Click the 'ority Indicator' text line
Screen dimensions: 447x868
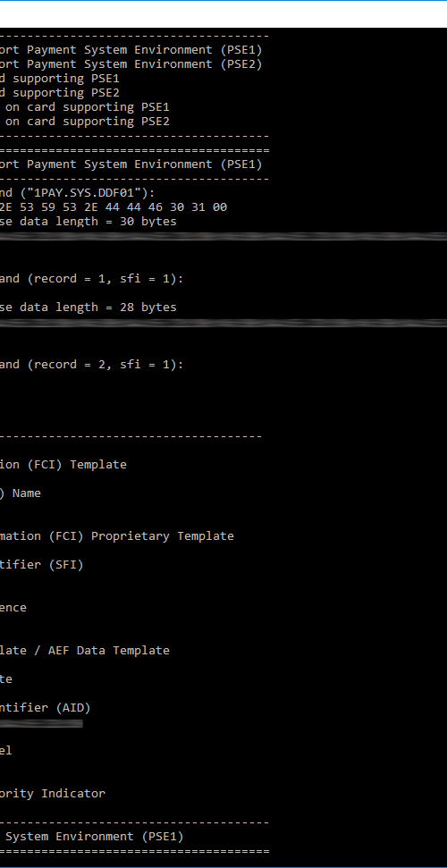pyautogui.click(x=53, y=793)
